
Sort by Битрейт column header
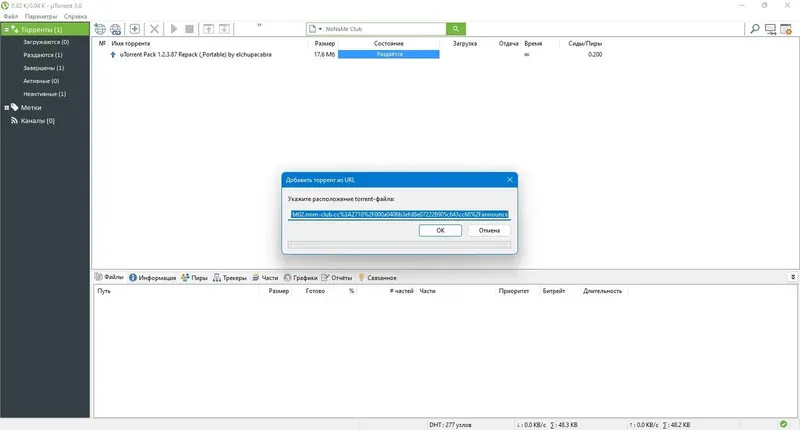(x=554, y=291)
